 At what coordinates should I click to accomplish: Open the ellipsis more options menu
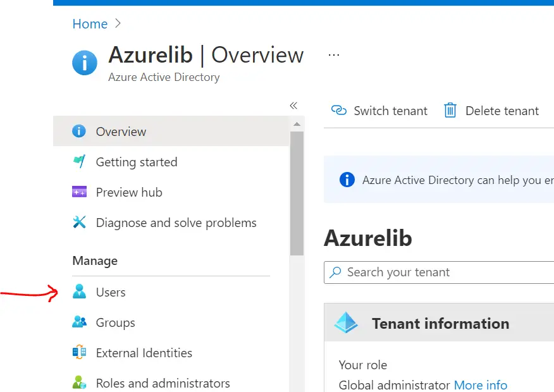pos(334,55)
